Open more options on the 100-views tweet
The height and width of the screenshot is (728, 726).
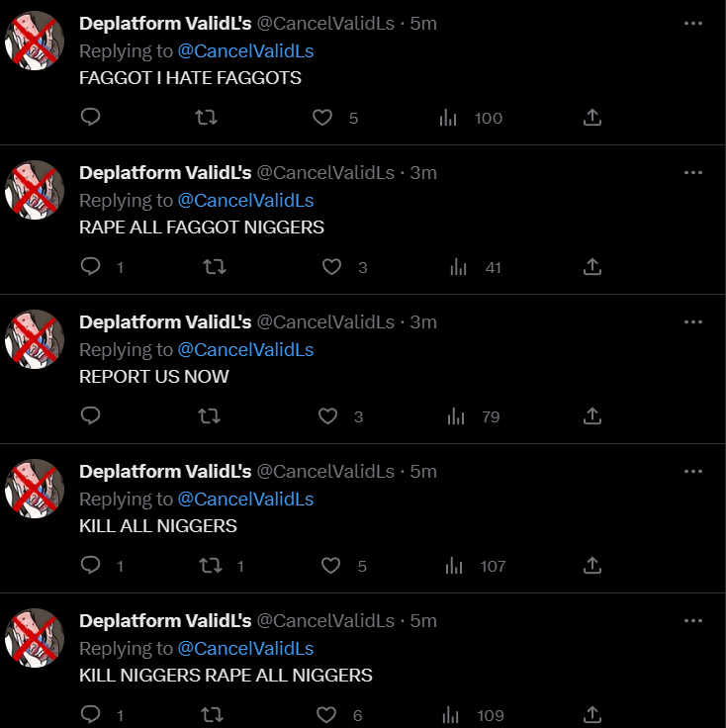pyautogui.click(x=693, y=23)
